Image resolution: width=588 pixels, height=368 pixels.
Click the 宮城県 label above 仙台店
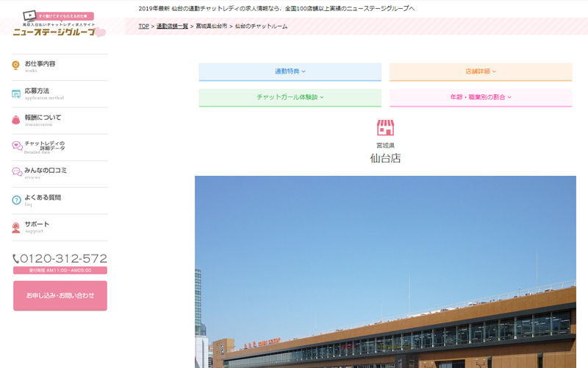tap(385, 145)
